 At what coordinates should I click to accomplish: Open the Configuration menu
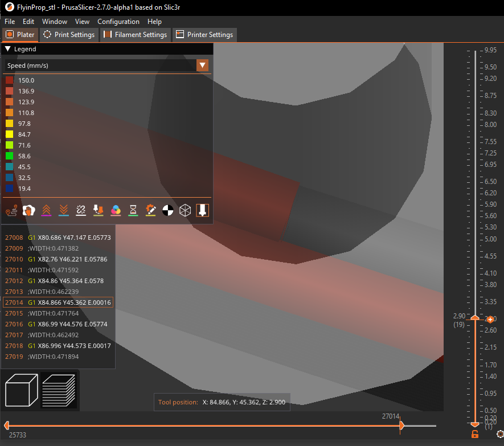118,22
